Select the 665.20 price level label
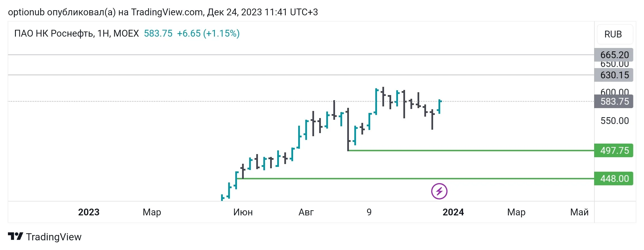The image size is (644, 250). pos(613,55)
